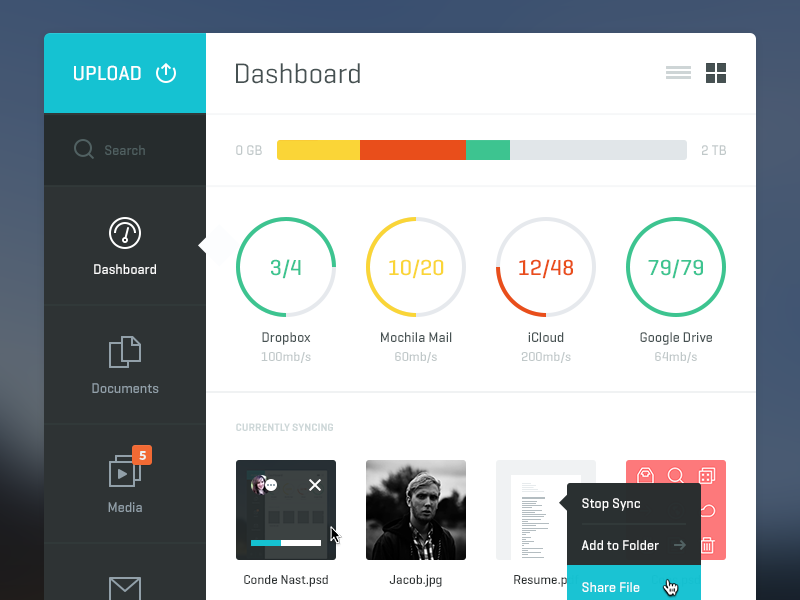This screenshot has height=600, width=800.
Task: Click the cloud icon on red card
Action: point(708,510)
